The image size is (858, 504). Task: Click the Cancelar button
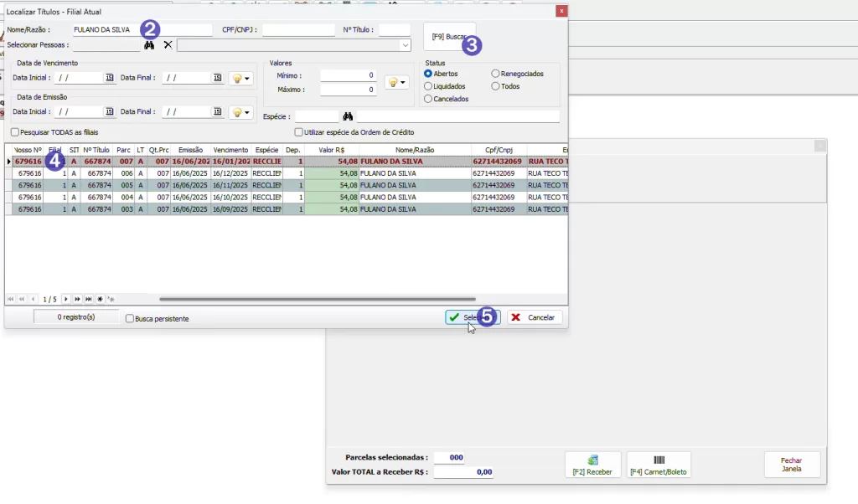pos(534,318)
